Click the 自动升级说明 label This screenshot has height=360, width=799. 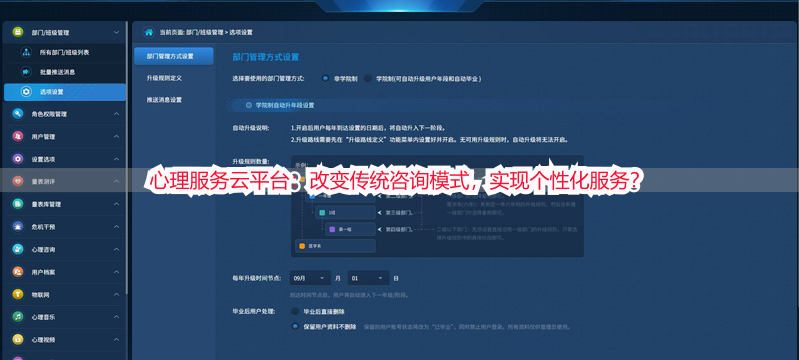(x=251, y=128)
